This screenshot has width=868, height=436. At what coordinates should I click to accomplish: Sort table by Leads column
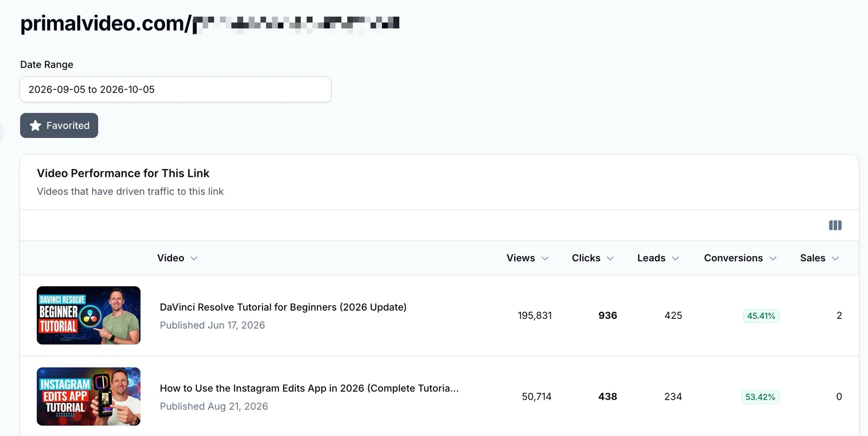point(658,258)
